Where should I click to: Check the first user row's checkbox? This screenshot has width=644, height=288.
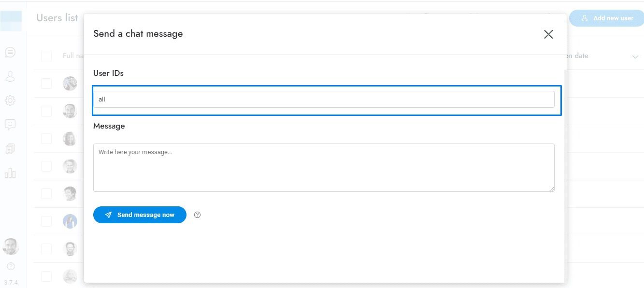coord(46,84)
